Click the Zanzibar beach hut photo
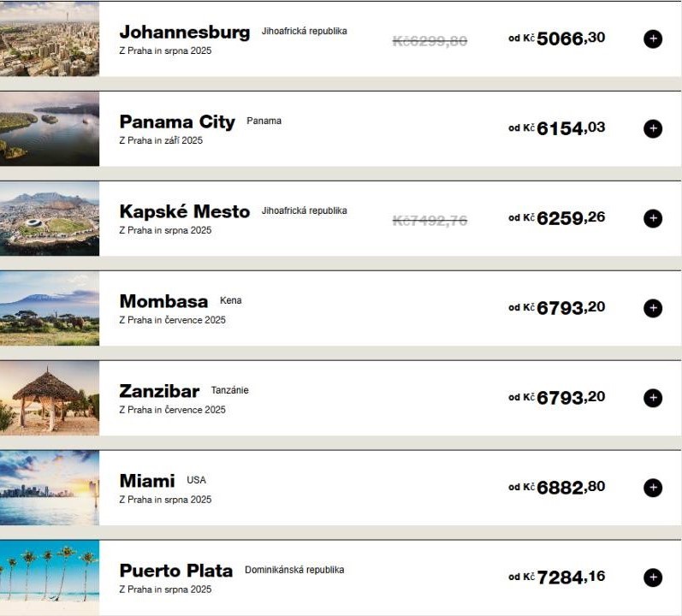682x616 pixels. [49, 398]
